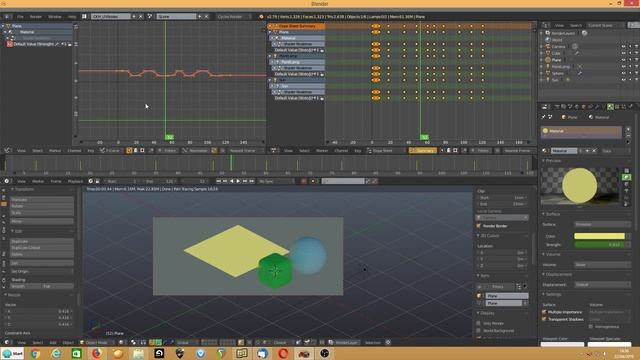640x360 pixels.
Task: Click the Chrome icon in the Windows taskbar
Action: 35,353
